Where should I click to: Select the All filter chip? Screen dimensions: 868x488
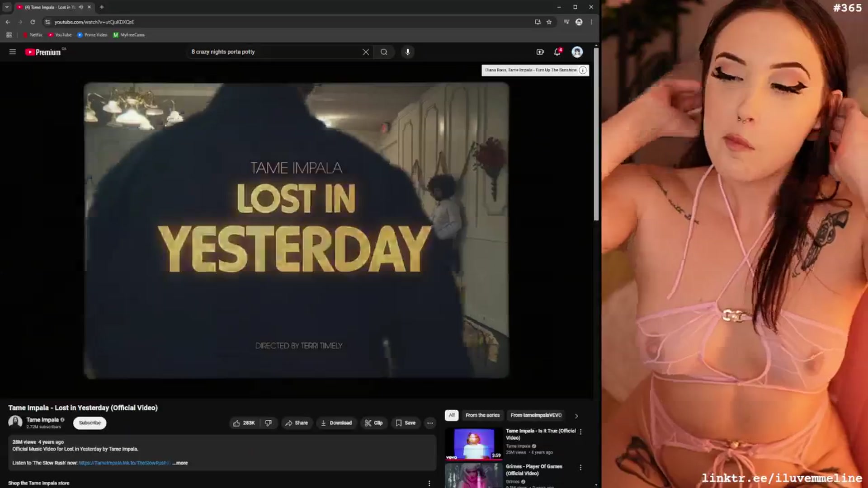click(x=452, y=415)
